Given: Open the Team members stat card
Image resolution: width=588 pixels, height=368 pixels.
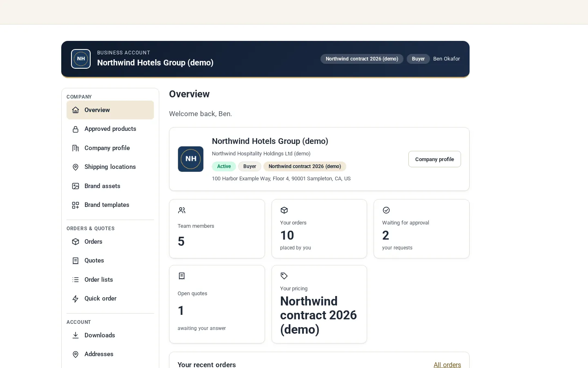Looking at the screenshot, I should point(217,229).
